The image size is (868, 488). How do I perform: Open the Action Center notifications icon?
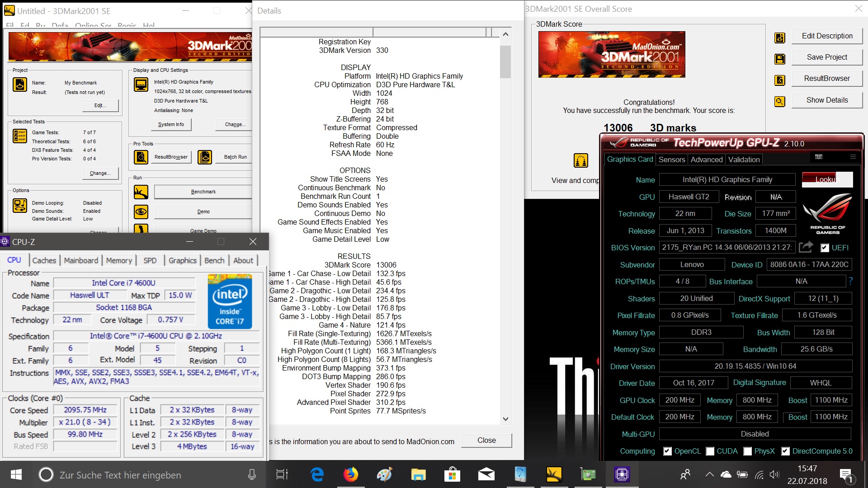(846, 474)
